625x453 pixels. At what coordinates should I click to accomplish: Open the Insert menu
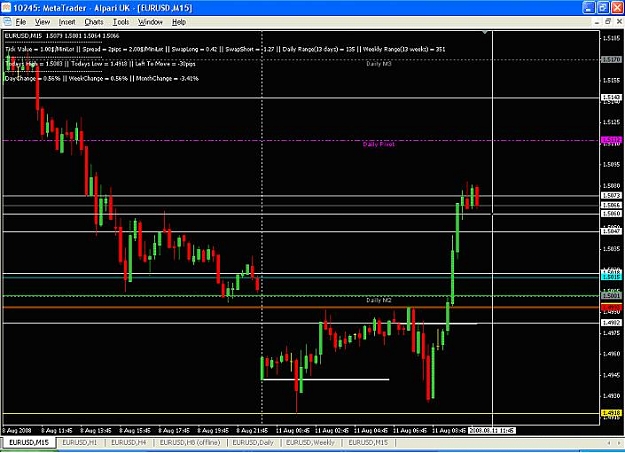[x=67, y=22]
